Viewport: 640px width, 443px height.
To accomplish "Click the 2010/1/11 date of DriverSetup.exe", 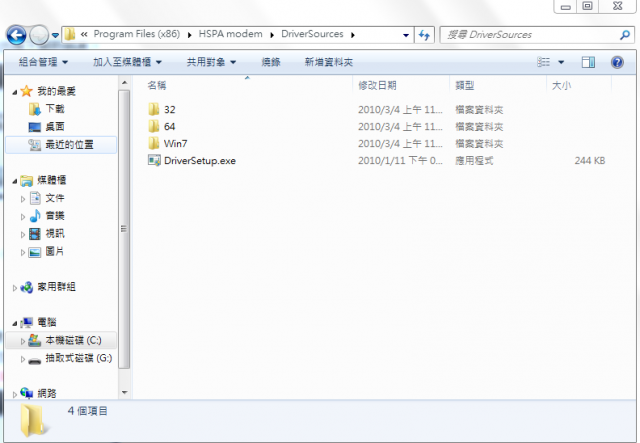I will click(400, 161).
